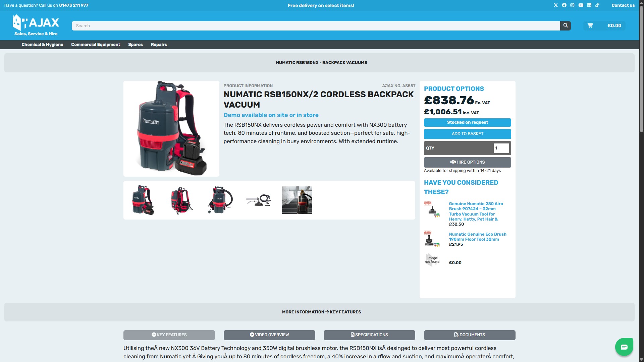Click 'Demo available on site or in store'
The image size is (644, 362).
coord(271,115)
